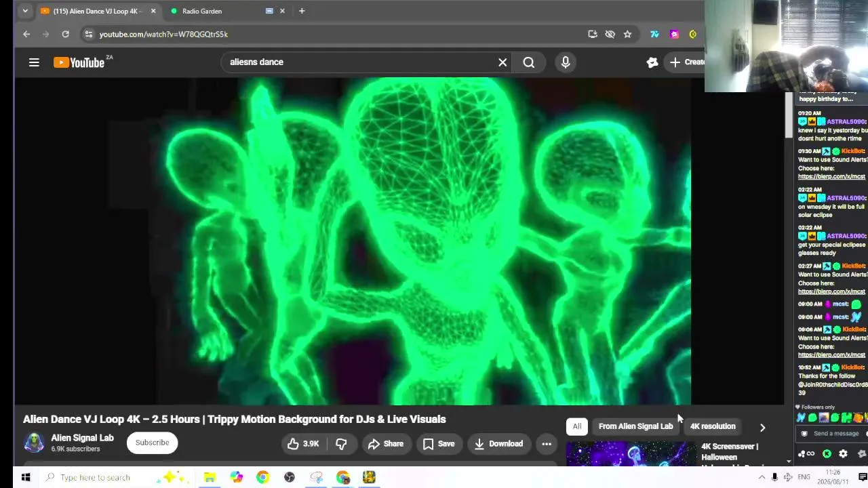
Task: Open the system tray microphone icon
Action: [774, 477]
